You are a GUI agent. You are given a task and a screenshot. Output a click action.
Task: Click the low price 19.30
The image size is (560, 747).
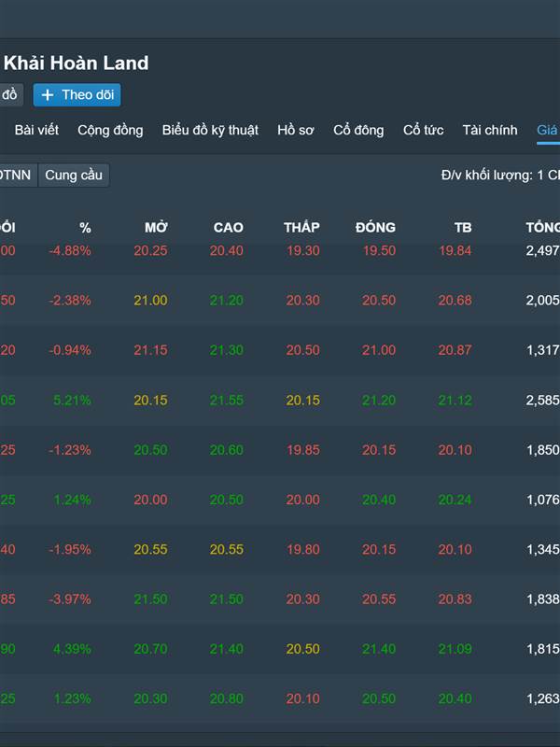coord(302,250)
